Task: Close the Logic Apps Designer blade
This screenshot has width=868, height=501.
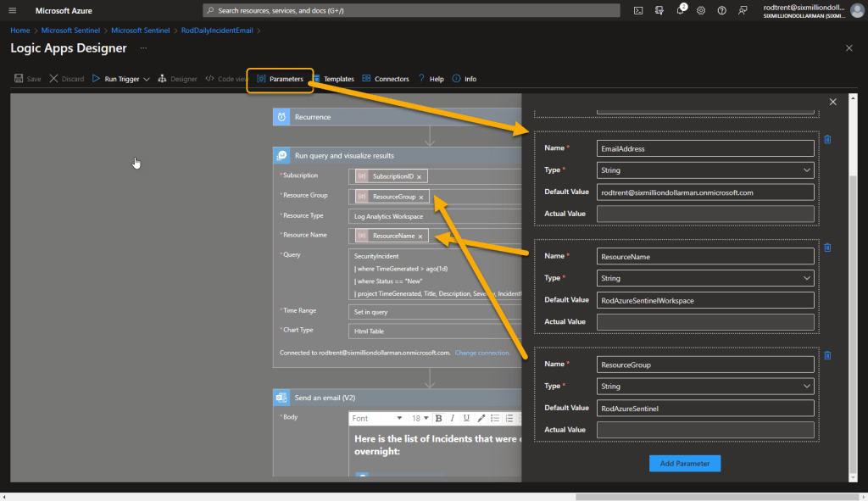Action: tap(849, 48)
